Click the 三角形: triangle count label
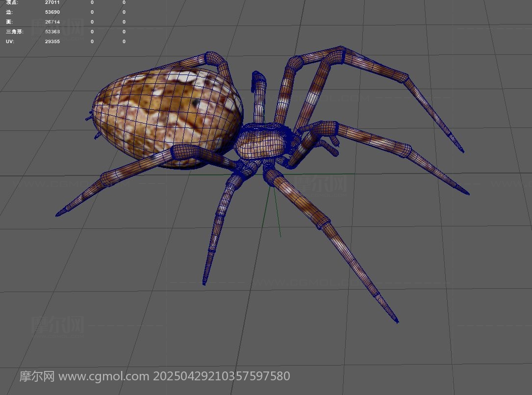The image size is (532, 395). (15, 31)
